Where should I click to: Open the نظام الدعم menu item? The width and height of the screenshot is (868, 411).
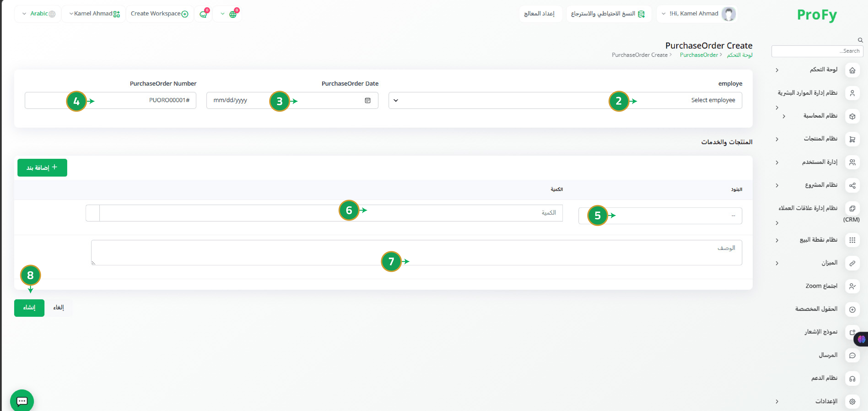click(824, 378)
